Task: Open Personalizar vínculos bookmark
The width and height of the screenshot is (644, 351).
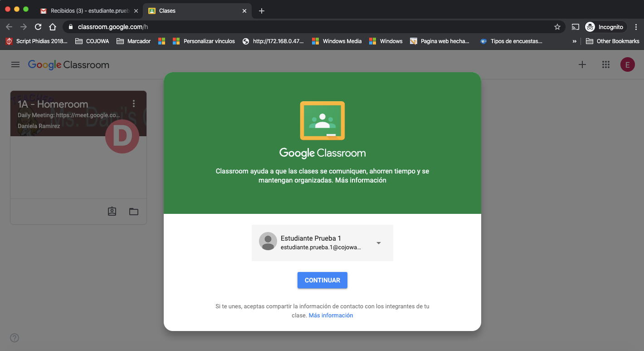Action: [x=204, y=41]
